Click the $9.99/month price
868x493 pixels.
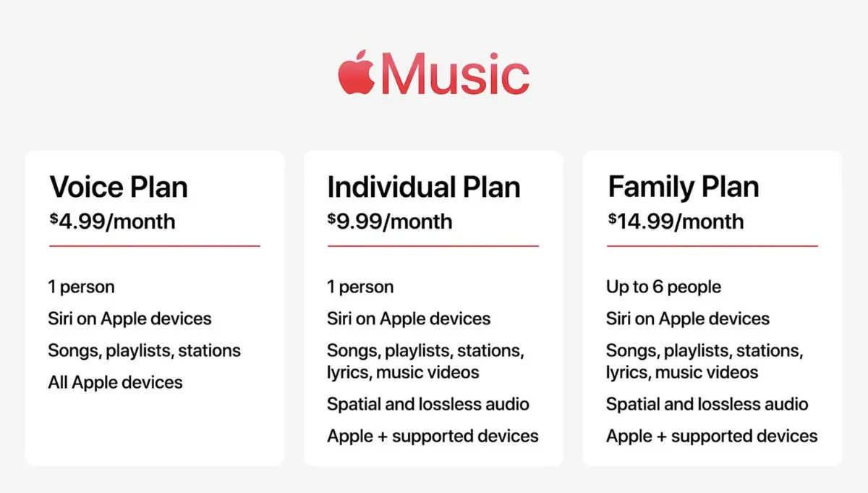pos(390,220)
